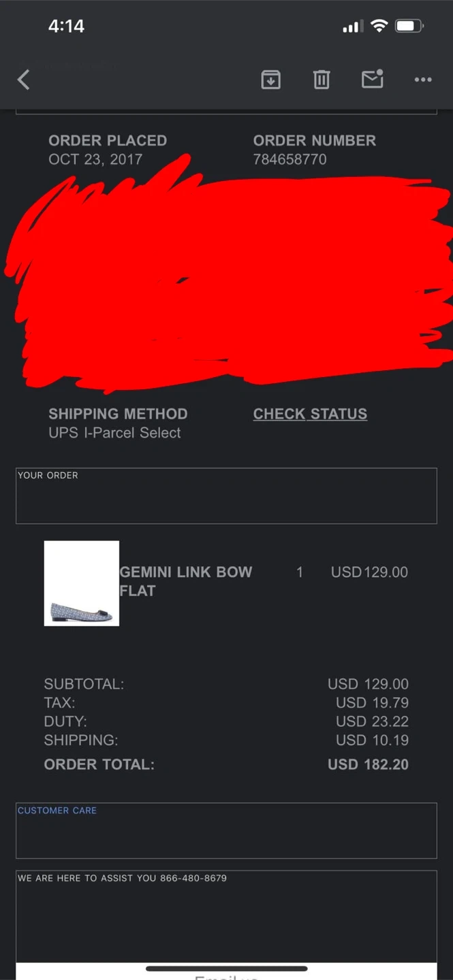This screenshot has width=453, height=980.
Task: Tap the order number 784658770
Action: pos(290,159)
